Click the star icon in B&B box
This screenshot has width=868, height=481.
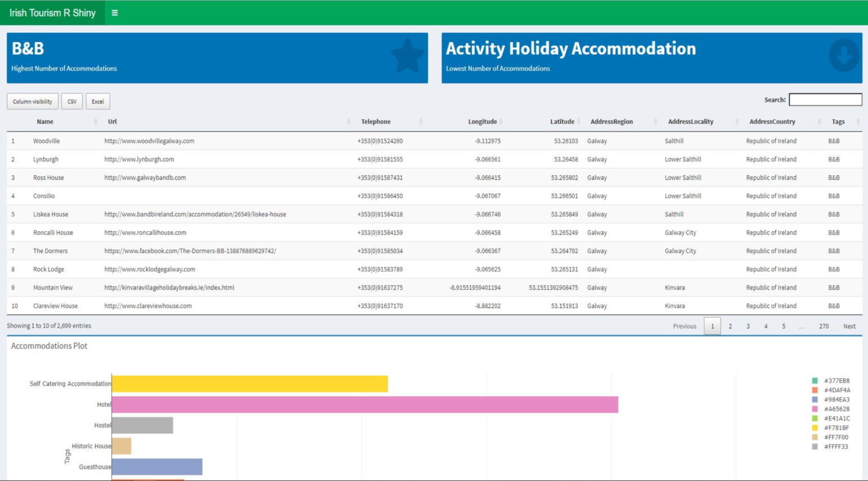click(x=407, y=57)
